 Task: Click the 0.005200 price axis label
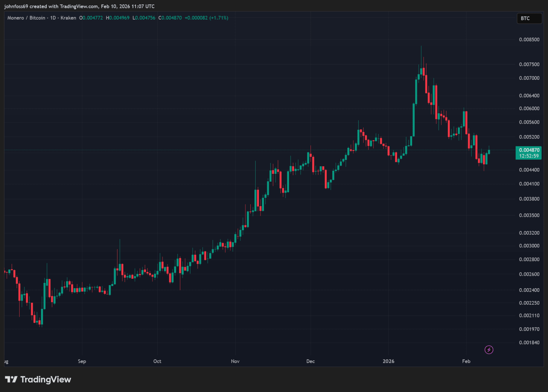point(529,137)
